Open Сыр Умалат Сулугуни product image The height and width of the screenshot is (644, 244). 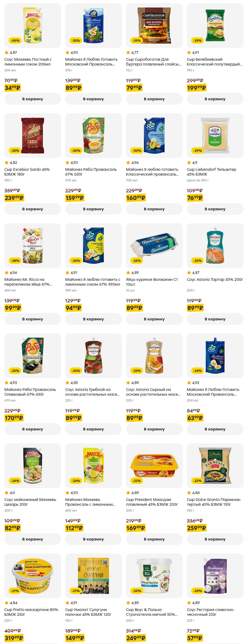[x=93, y=575]
